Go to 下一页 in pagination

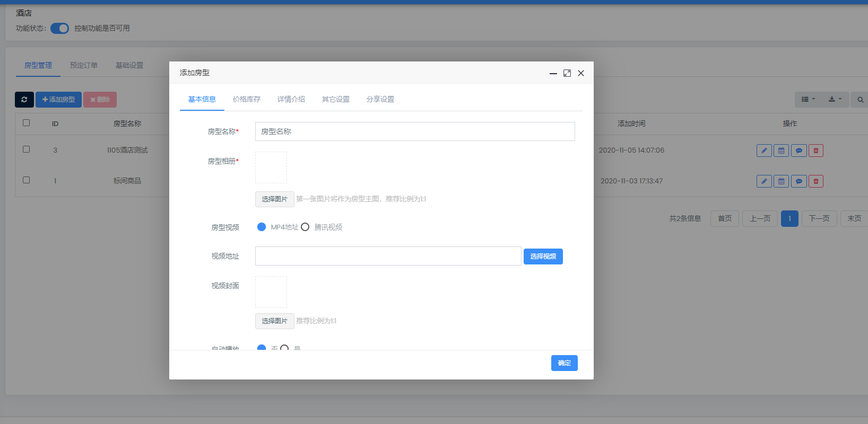tap(819, 218)
